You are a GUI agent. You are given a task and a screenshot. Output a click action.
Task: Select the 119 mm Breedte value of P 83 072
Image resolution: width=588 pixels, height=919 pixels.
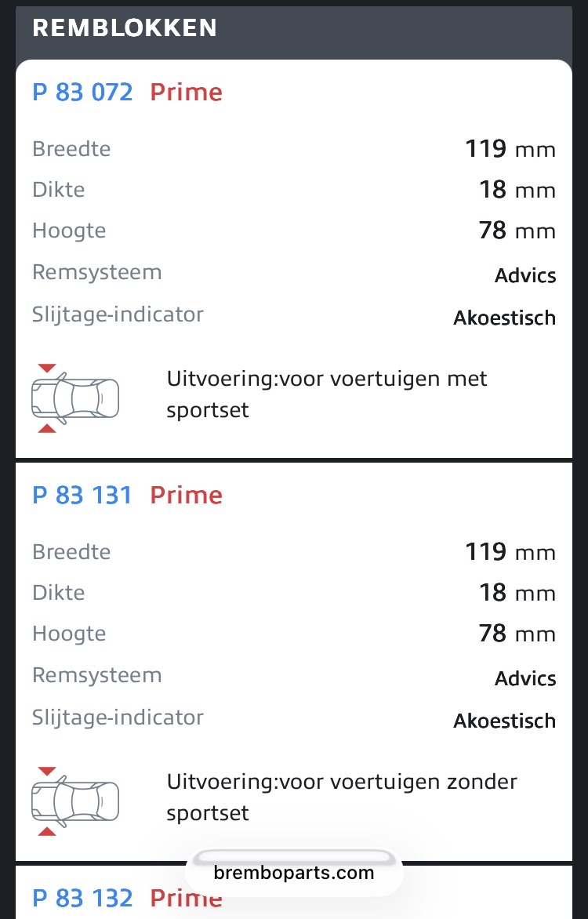510,149
